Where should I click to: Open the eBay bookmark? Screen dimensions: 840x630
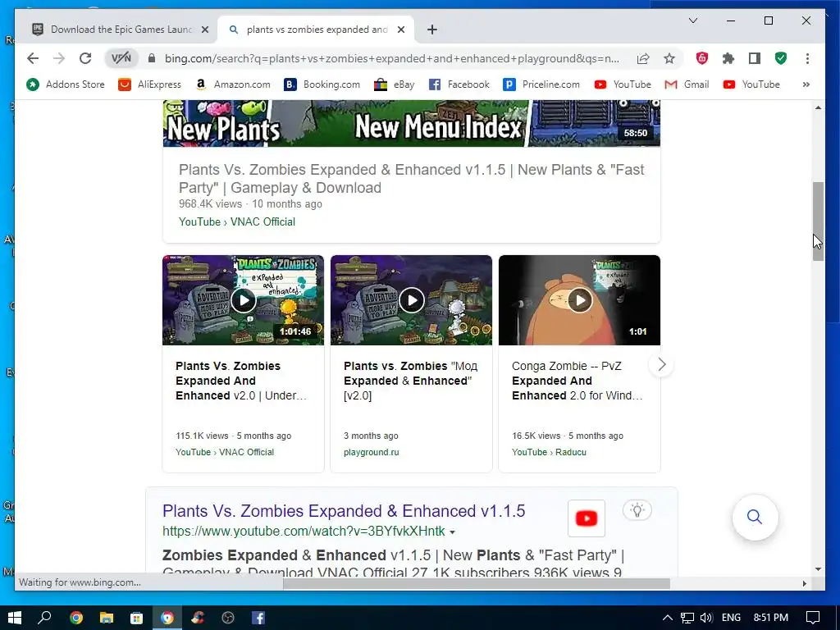click(x=395, y=84)
